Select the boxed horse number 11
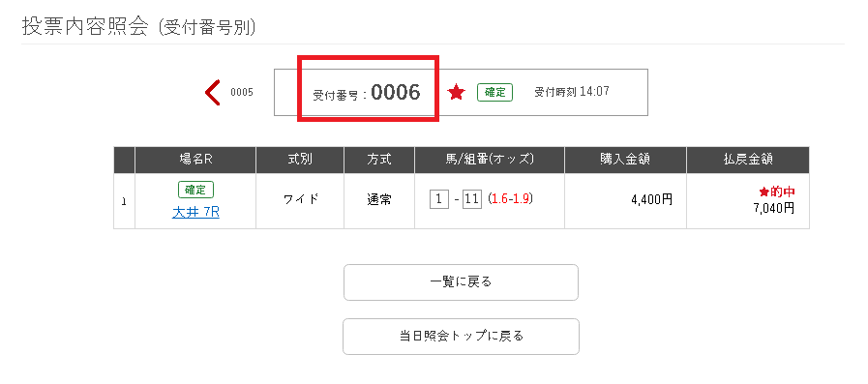This screenshot has width=868, height=384. pos(472,200)
